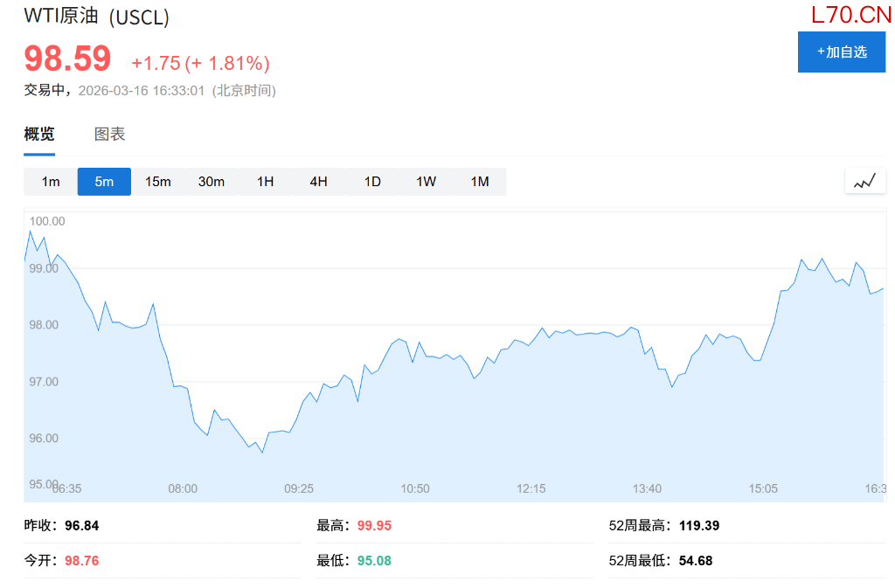Click the chart's lowest point near 09:00
This screenshot has height=588, width=895.
[x=261, y=452]
